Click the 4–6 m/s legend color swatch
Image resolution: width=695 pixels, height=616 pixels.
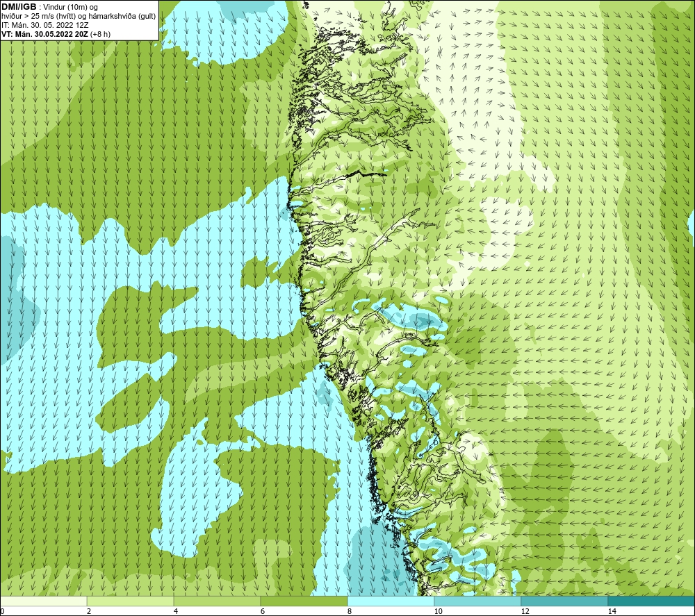[217, 601]
